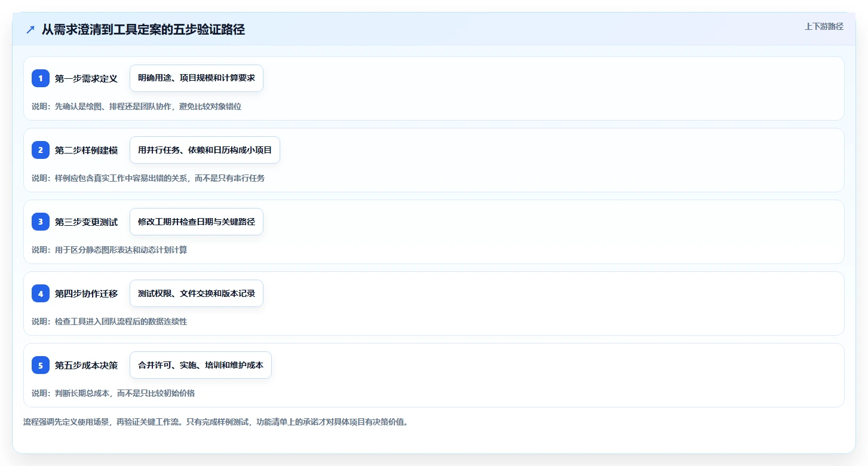The width and height of the screenshot is (868, 466).
Task: Select the 第四步协作迁移 heading
Action: tap(86, 293)
